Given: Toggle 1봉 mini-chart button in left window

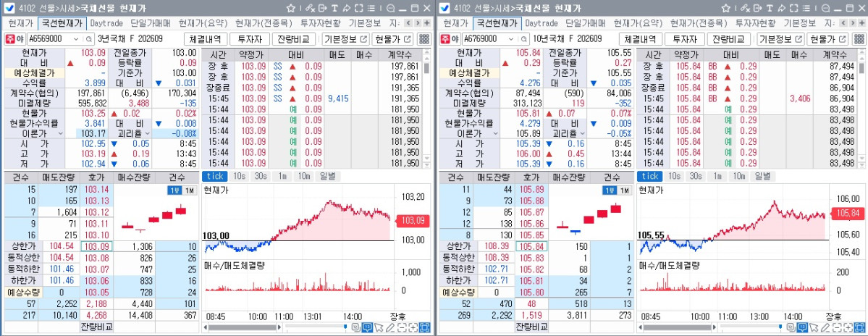Looking at the screenshot, I should (x=174, y=190).
